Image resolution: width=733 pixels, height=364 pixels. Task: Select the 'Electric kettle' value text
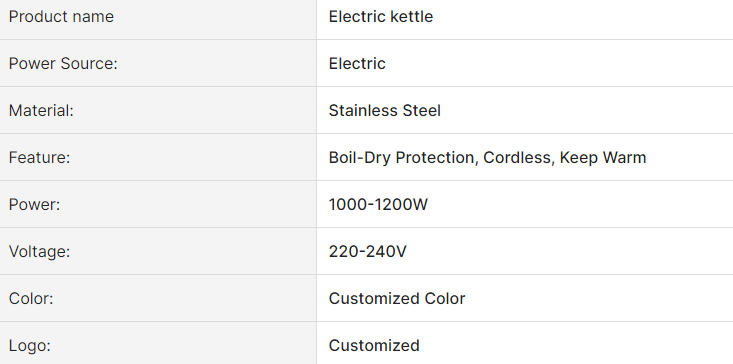click(381, 17)
